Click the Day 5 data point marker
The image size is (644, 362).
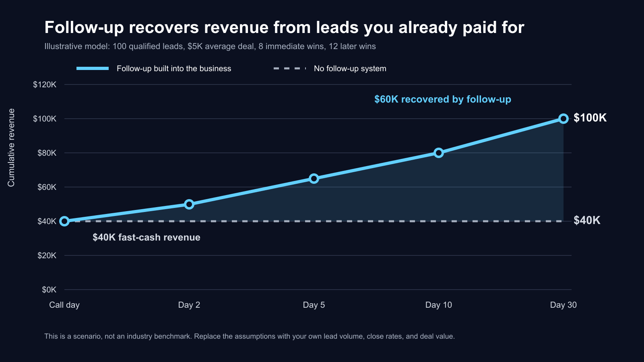[314, 179]
